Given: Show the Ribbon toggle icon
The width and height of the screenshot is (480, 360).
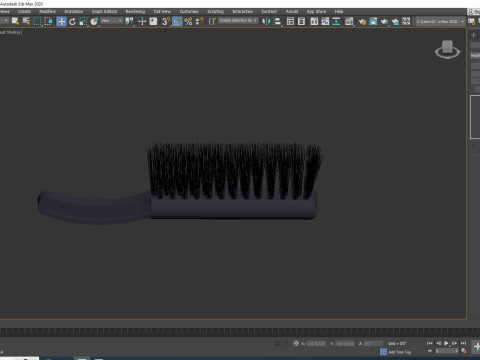Looking at the screenshot, I should coord(314,21).
